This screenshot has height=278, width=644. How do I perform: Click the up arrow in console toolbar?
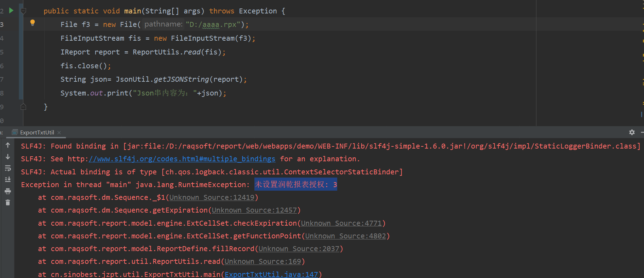8,145
